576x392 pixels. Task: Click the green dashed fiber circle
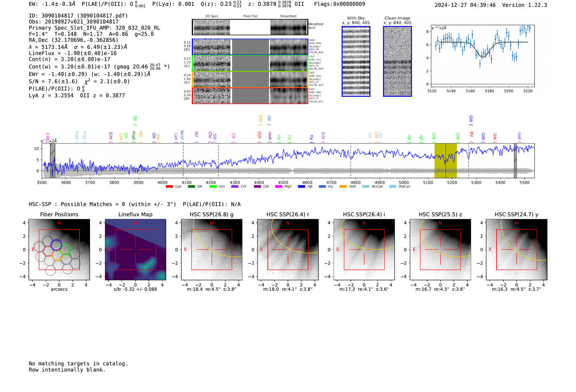[65, 249]
